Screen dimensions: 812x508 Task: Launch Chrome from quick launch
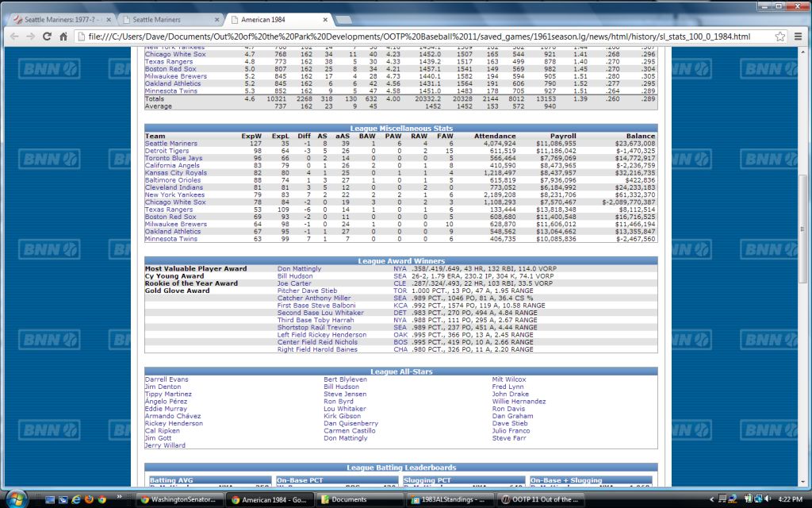click(102, 500)
